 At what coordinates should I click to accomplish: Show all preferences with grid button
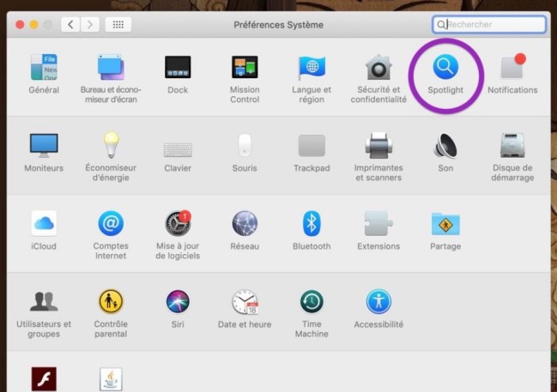coord(118,25)
